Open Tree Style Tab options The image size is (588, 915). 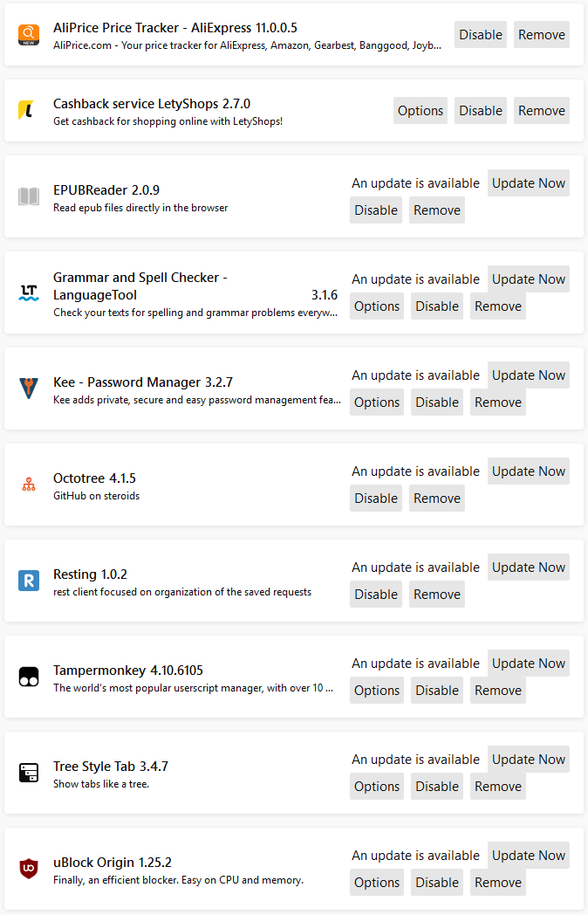tap(377, 787)
